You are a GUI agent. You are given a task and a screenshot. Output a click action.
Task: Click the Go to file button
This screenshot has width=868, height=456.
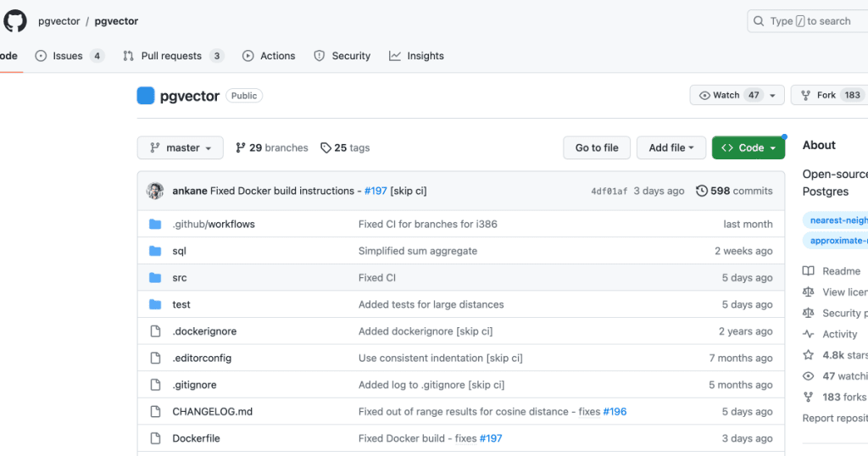point(597,147)
